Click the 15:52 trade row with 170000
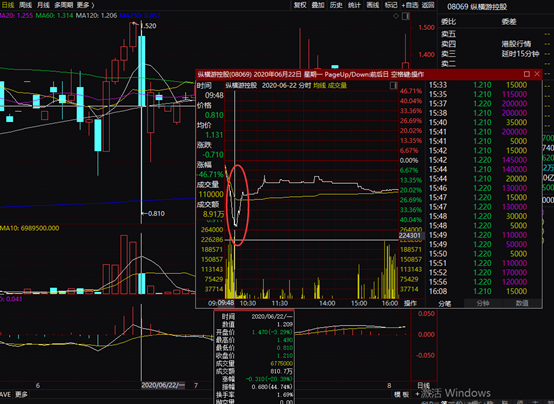The image size is (554, 404). tap(478, 273)
